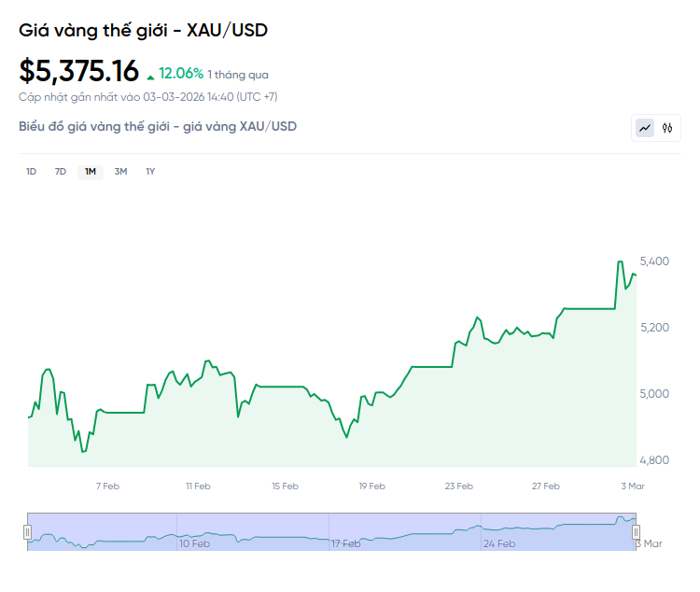The height and width of the screenshot is (592, 700).
Task: Select the 1Y time range
Action: click(x=150, y=172)
